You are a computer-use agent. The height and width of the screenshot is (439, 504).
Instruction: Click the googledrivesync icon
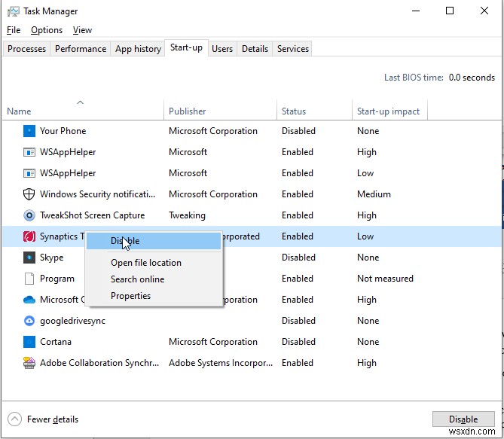[29, 321]
